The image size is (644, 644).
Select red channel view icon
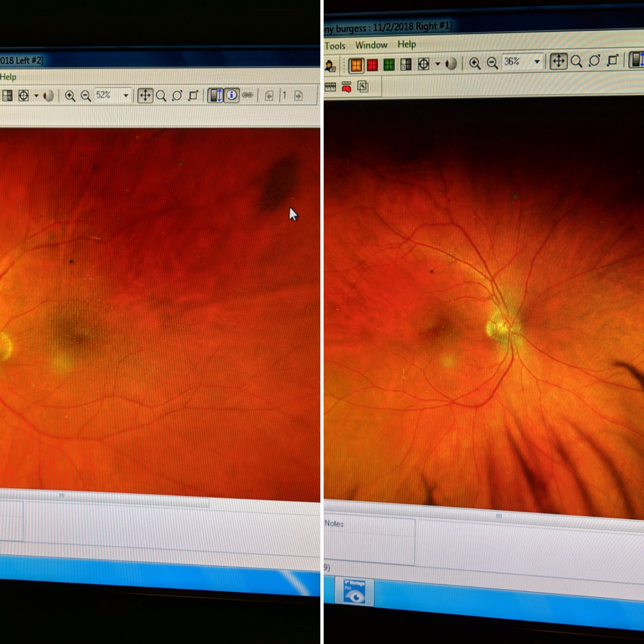[x=373, y=65]
